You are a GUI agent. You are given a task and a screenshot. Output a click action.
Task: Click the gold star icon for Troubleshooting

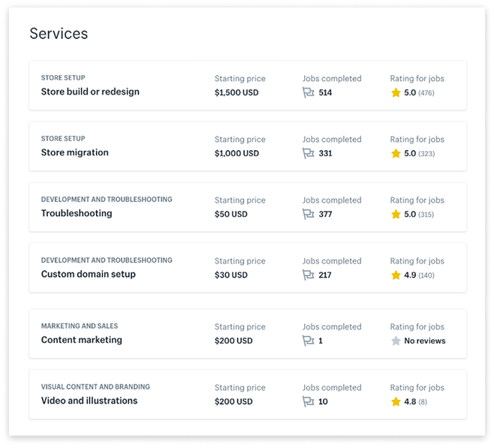[396, 214]
